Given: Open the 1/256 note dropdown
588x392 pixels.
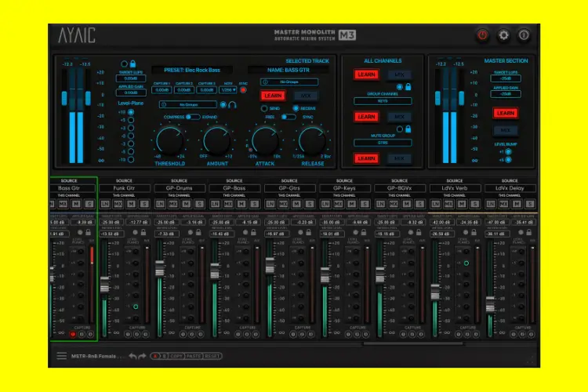Looking at the screenshot, I should pos(228,90).
